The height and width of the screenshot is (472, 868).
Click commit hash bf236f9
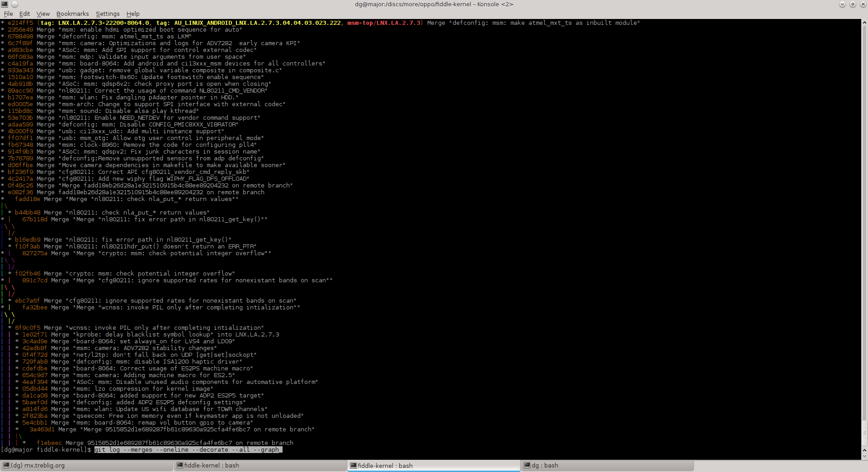point(20,172)
